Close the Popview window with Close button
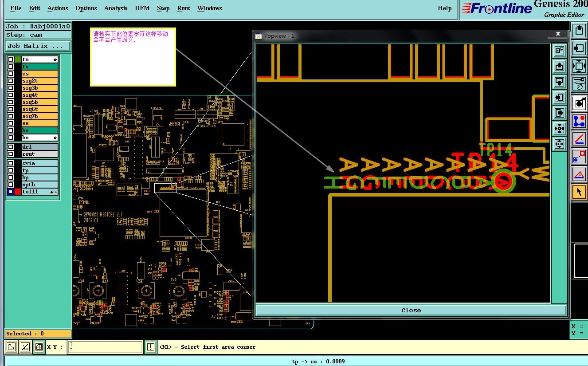Image resolution: width=588 pixels, height=366 pixels. coord(411,310)
